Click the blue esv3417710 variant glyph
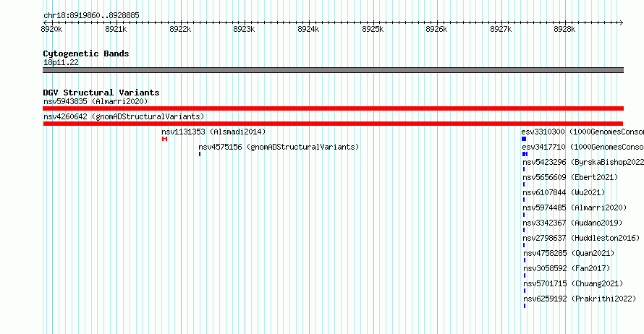Viewport: 644px width, 334px height. tap(525, 154)
